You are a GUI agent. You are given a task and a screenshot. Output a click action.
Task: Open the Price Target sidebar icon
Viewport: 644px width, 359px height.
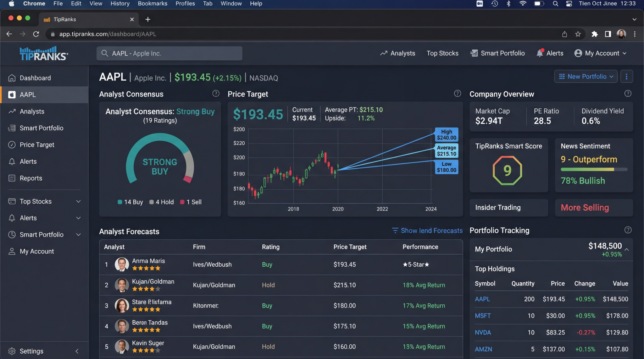(x=12, y=145)
